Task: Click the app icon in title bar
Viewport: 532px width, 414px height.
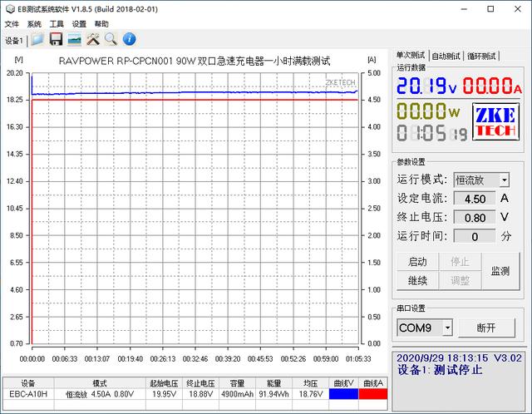Action: 8,7
